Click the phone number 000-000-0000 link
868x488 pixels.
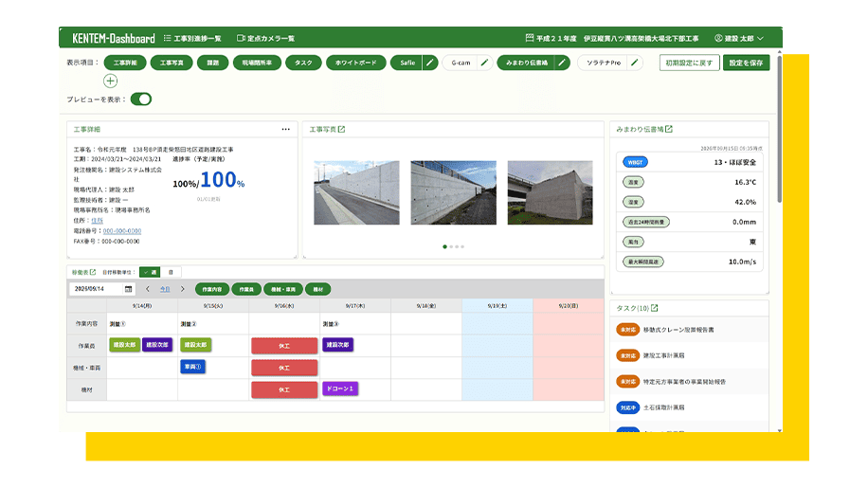(122, 230)
